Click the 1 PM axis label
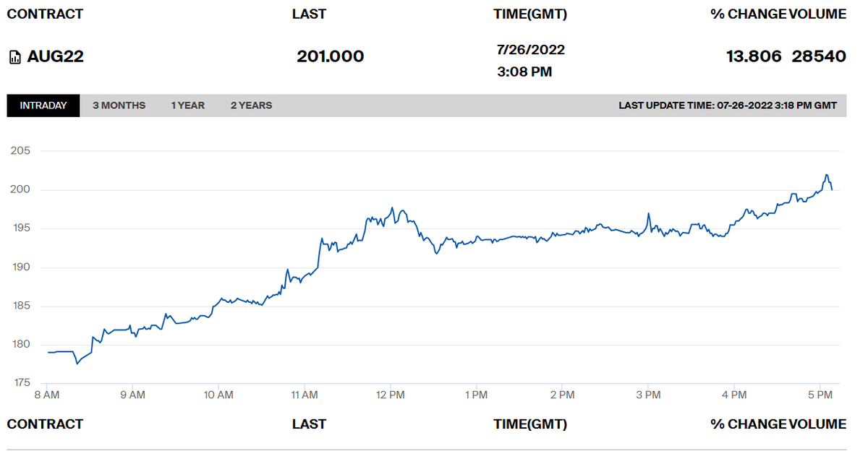The image size is (868, 459). 476,395
